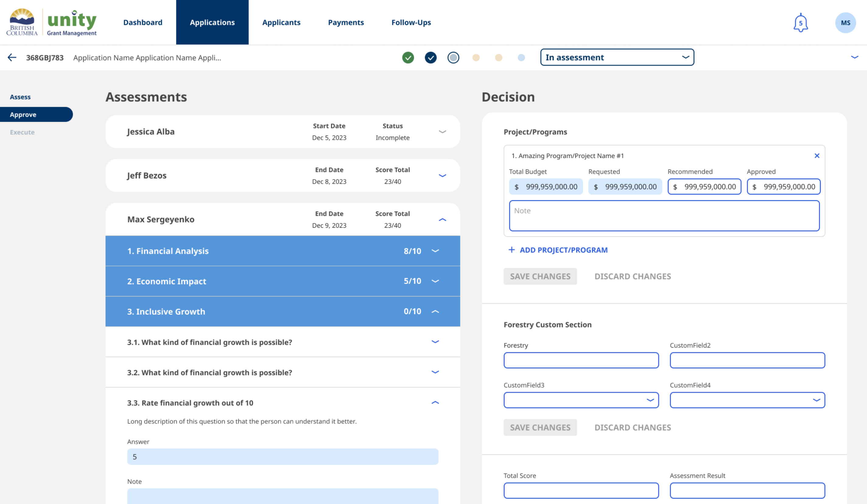Open the CustomField3 dropdown
The width and height of the screenshot is (867, 504).
click(581, 400)
